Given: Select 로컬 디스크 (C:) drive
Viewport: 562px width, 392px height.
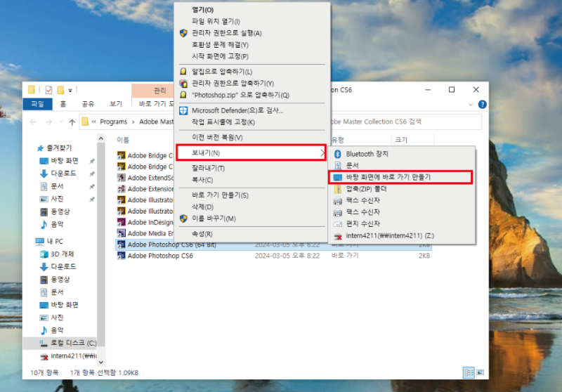Looking at the screenshot, I should point(74,343).
